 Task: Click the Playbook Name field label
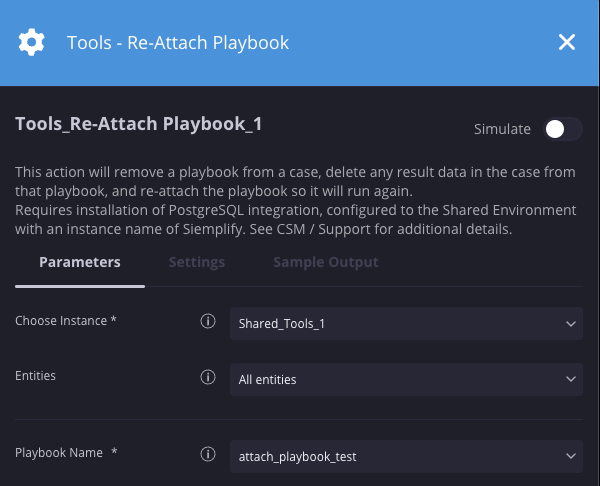[x=66, y=453]
